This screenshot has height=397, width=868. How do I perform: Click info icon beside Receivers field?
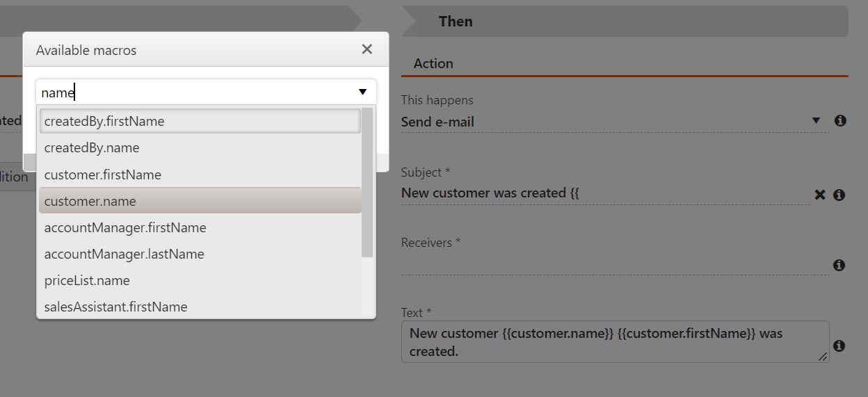click(839, 265)
